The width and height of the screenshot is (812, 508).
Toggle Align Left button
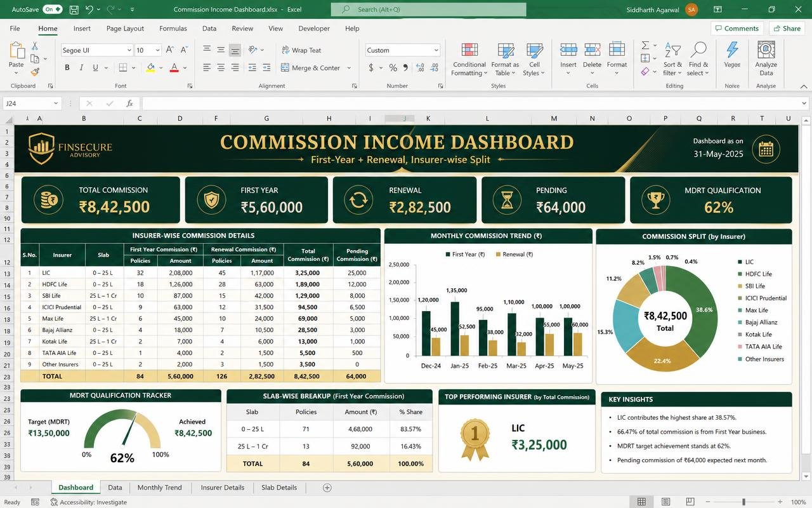[207, 67]
